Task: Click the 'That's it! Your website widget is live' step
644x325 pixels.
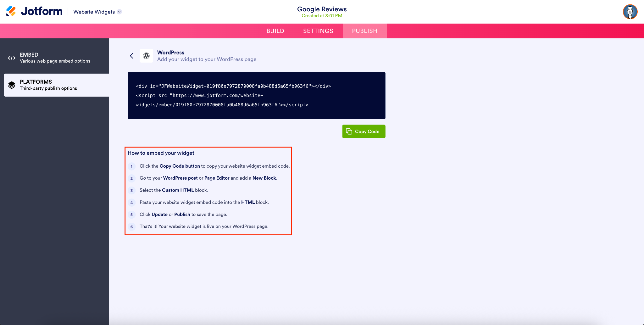Action: point(204,226)
